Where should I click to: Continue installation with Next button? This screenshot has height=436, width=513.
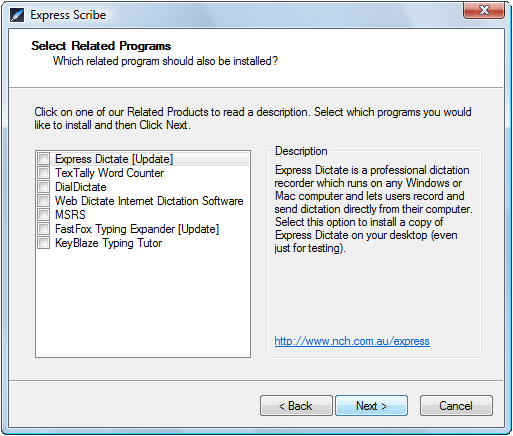[x=371, y=406]
